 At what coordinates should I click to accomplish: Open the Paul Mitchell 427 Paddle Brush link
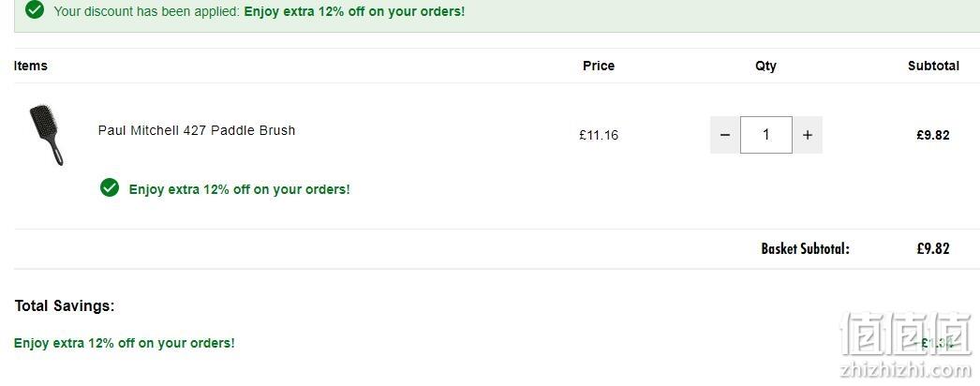(196, 130)
